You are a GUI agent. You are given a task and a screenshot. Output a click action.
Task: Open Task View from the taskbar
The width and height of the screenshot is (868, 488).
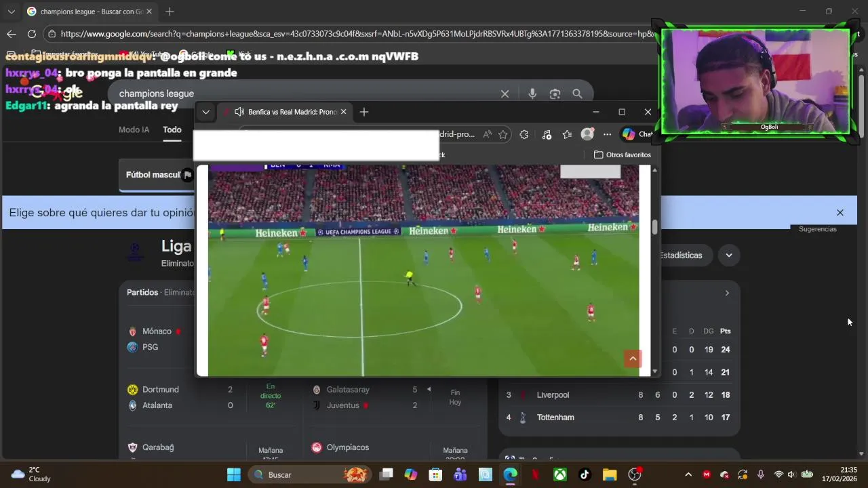pos(386,474)
